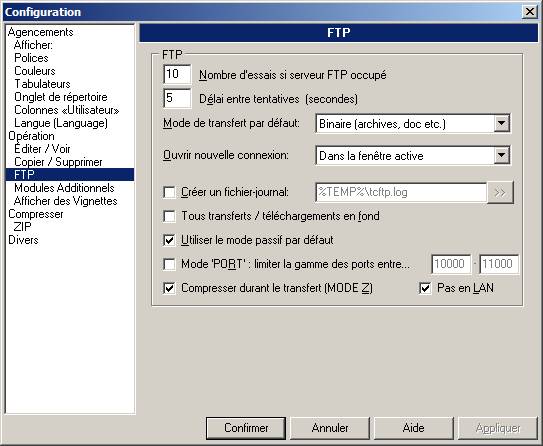
Task: Focus the Délai entre tentatives field
Action: click(x=177, y=98)
